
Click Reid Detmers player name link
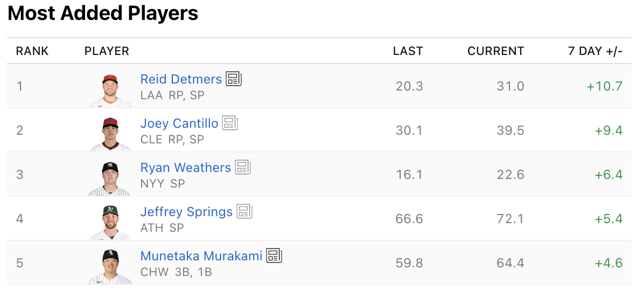pos(181,79)
